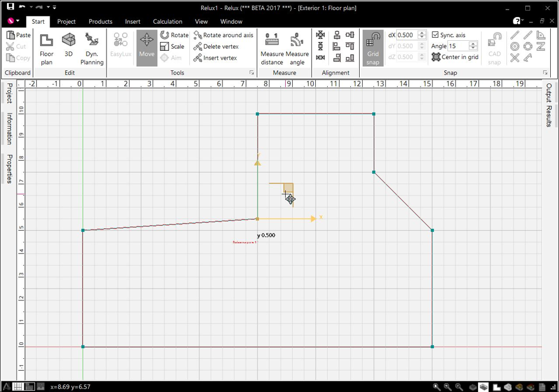Expand the Tools group launcher arrow
This screenshot has height=392, width=559.
tap(251, 73)
